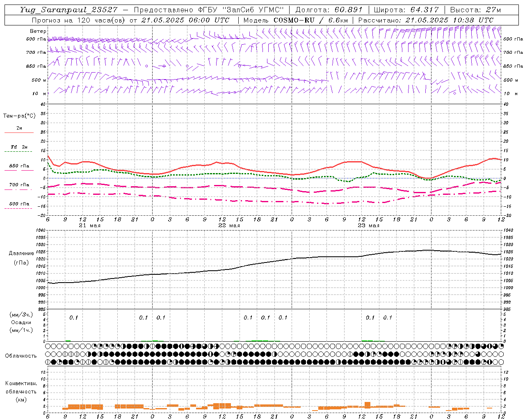Click the Ветер wind panel label

coord(38,31)
